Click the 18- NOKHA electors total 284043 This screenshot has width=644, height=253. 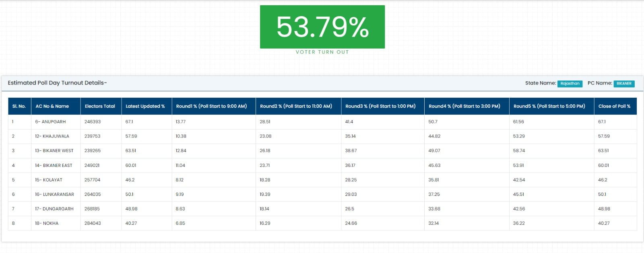point(93,223)
